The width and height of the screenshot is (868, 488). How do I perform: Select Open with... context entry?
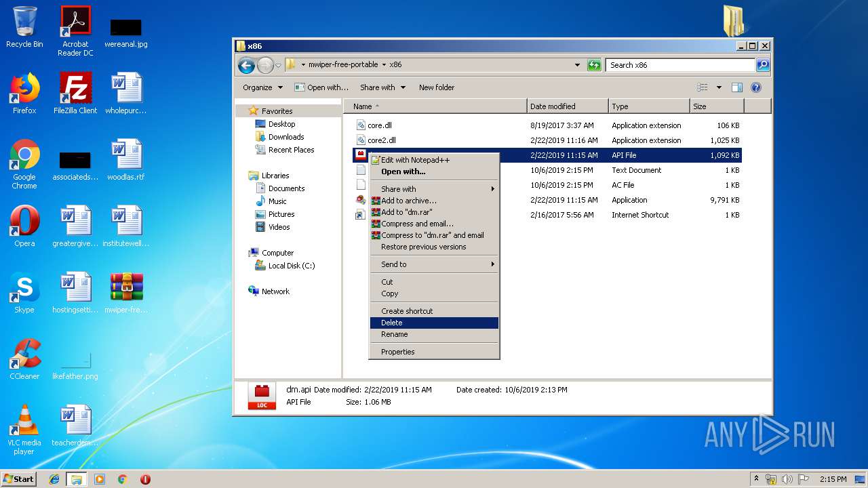[434, 171]
